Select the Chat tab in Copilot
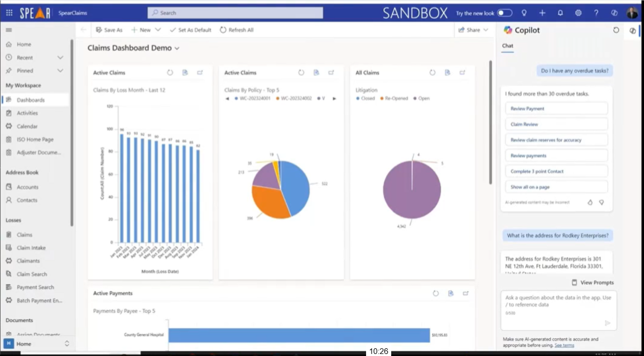 pos(507,46)
